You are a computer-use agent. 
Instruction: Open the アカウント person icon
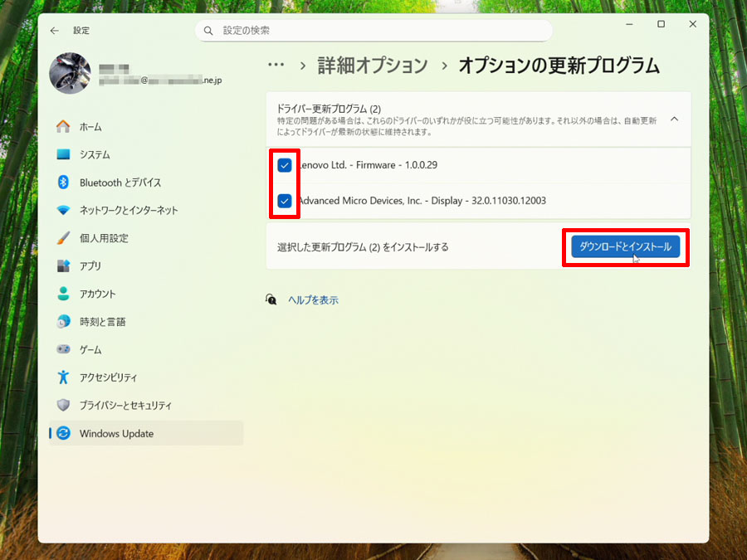coord(63,294)
